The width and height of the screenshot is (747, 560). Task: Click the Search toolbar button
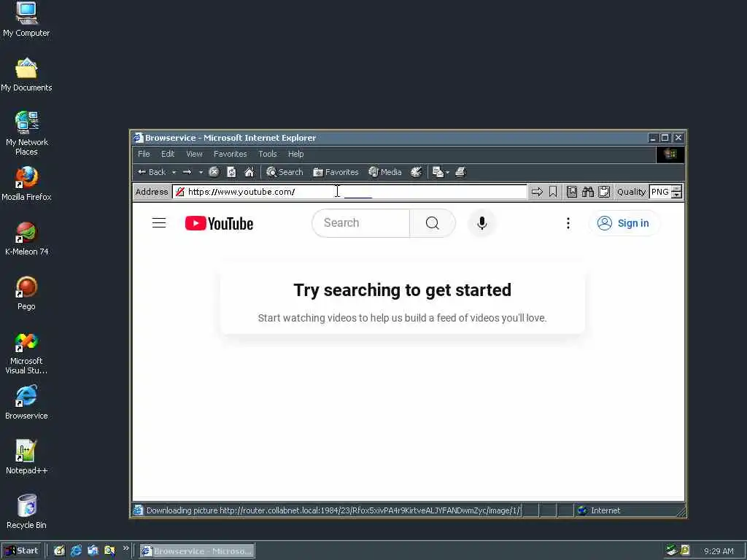tap(285, 172)
